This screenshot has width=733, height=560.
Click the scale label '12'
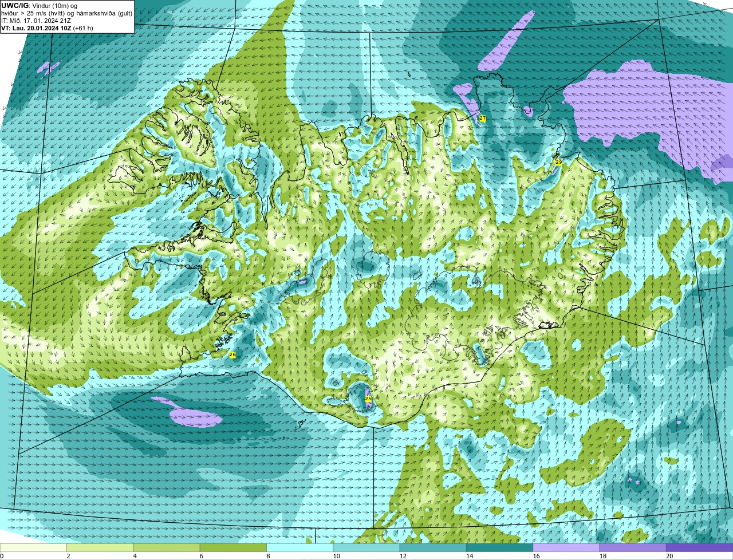[403, 556]
